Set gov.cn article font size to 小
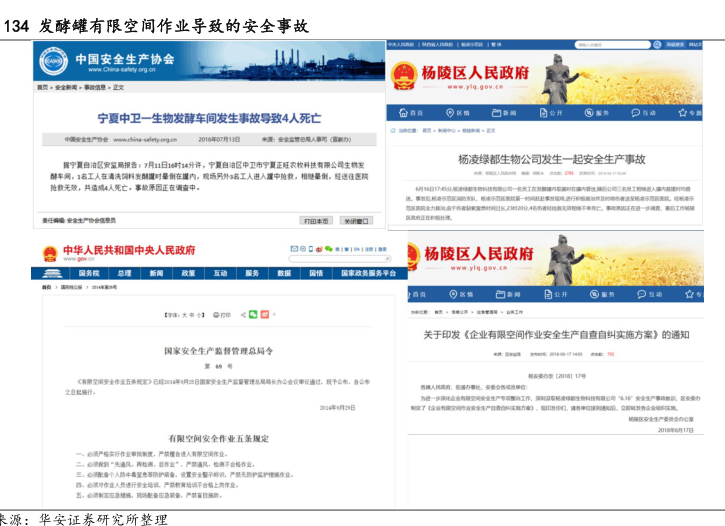This screenshot has height=526, width=725. tap(198, 315)
